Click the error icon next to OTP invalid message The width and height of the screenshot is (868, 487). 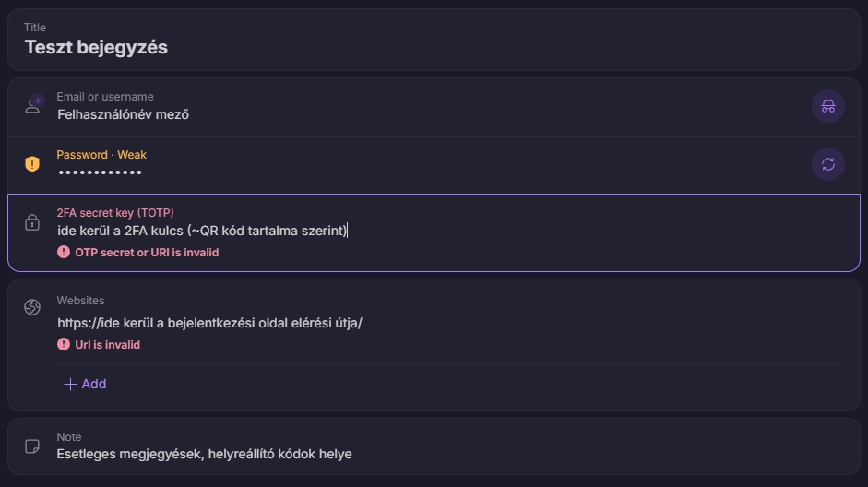pos(64,253)
